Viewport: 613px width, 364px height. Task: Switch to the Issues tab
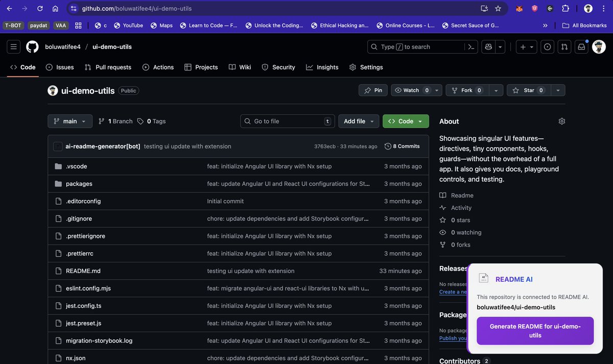pos(60,67)
